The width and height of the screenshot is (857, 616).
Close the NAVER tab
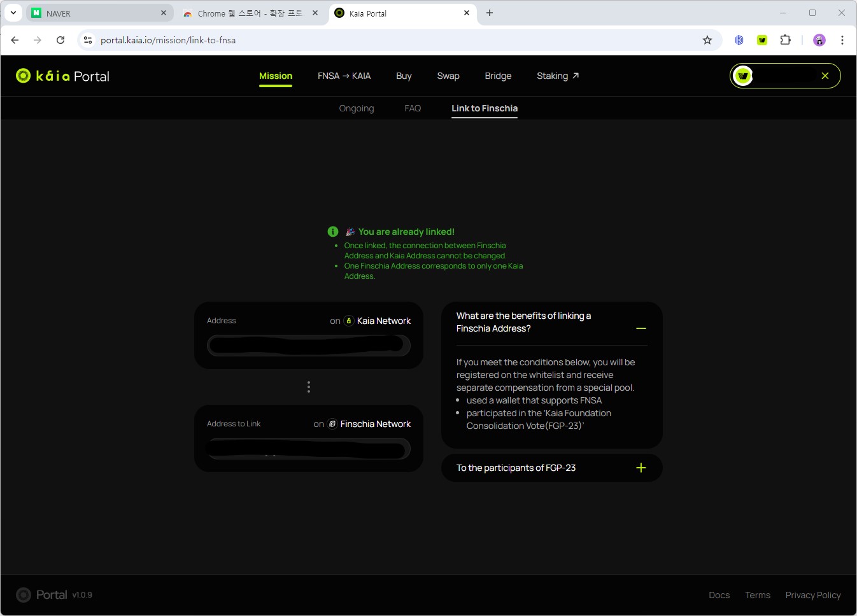click(x=164, y=13)
